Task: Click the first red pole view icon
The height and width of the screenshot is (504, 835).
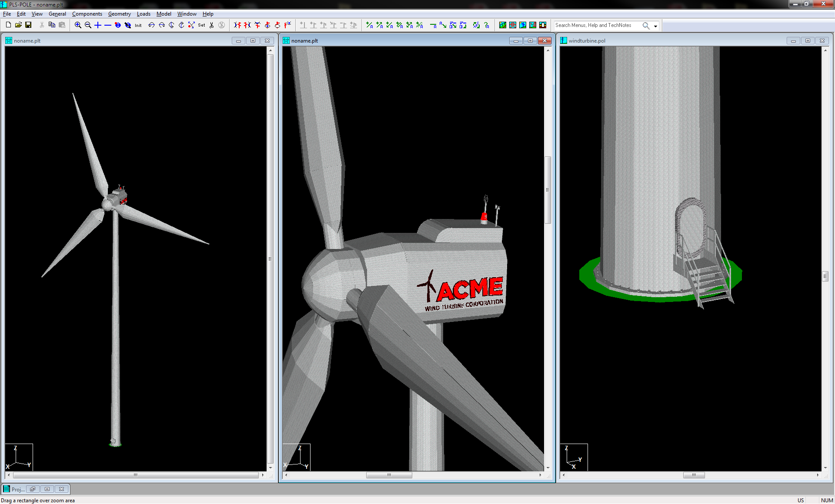Action: (237, 25)
